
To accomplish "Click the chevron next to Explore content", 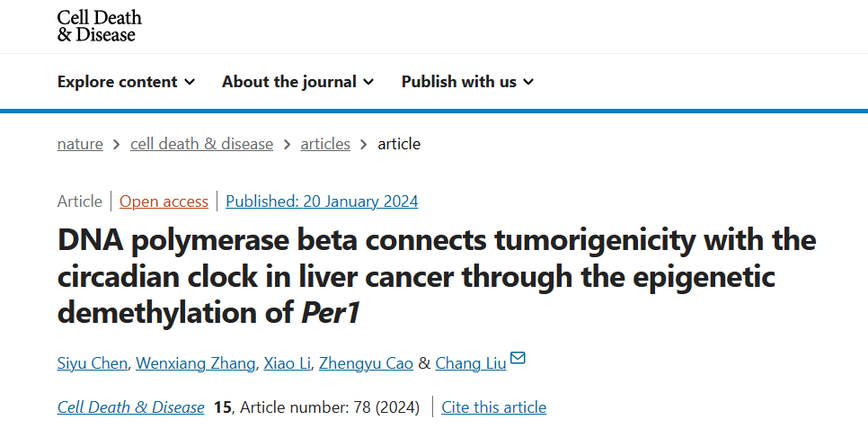I will click(x=190, y=82).
